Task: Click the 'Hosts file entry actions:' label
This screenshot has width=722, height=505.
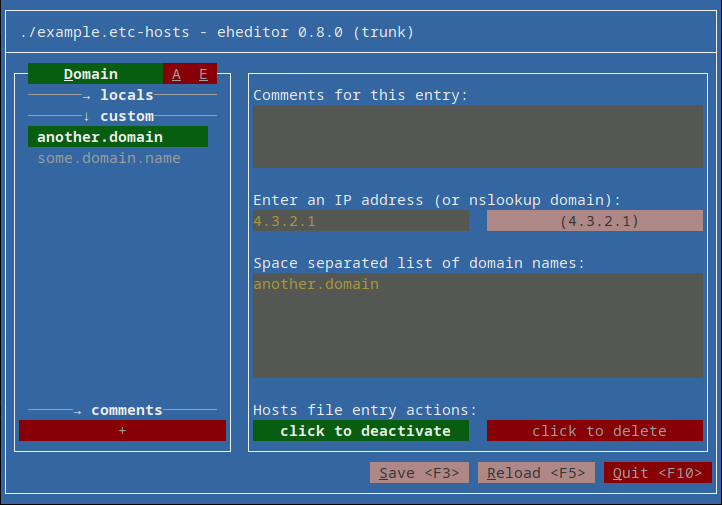Action: click(365, 410)
